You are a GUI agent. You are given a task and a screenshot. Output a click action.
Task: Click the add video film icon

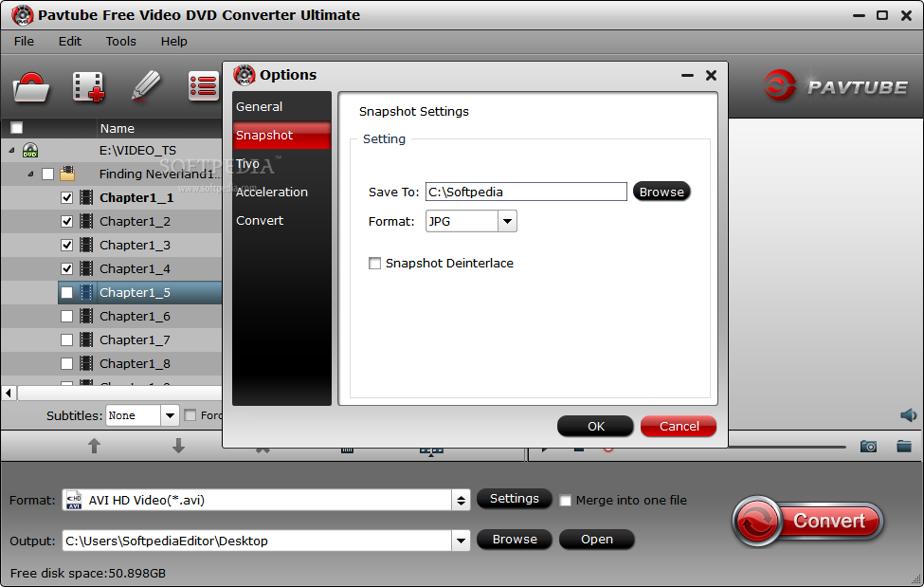(88, 86)
